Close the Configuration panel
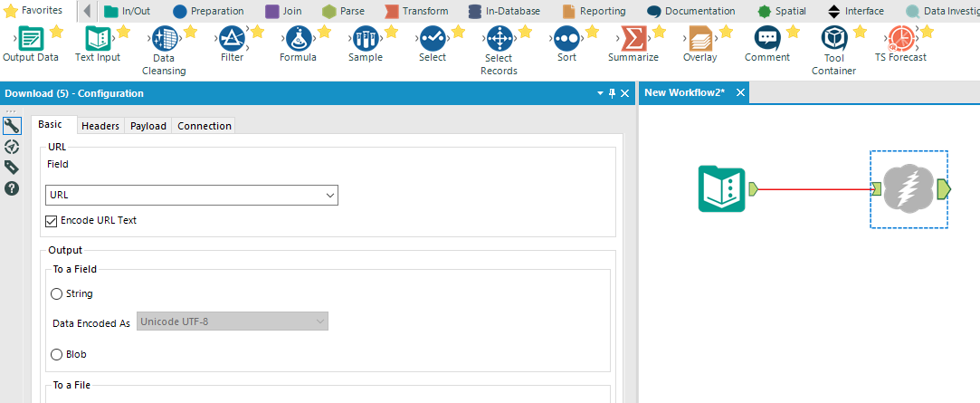 click(624, 93)
